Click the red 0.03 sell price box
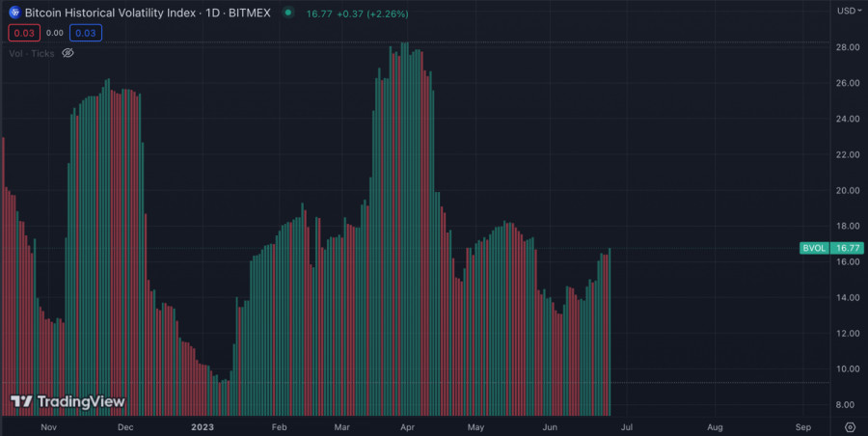This screenshot has height=436, width=868. 23,33
